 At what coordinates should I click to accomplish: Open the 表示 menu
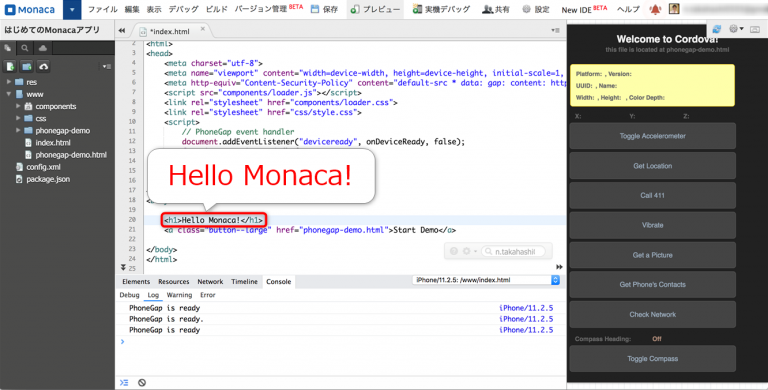[x=154, y=10]
